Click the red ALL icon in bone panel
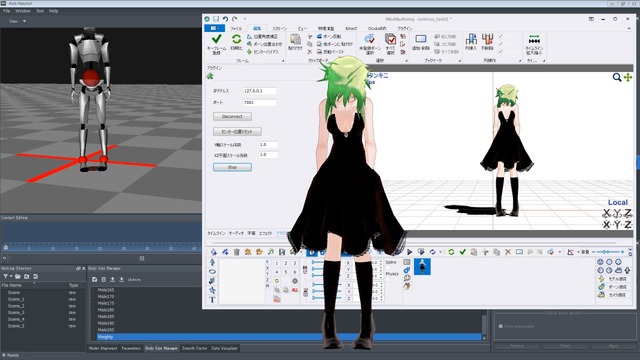 pos(295,290)
